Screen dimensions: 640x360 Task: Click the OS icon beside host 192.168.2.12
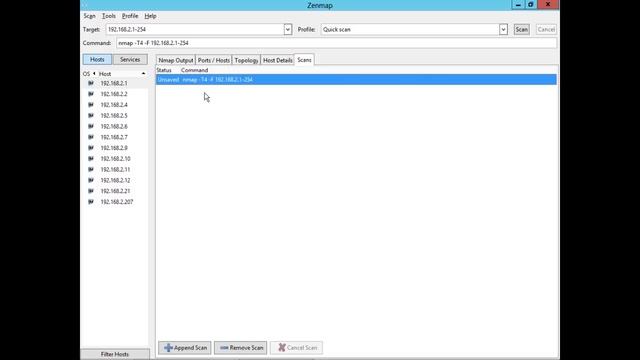91,180
